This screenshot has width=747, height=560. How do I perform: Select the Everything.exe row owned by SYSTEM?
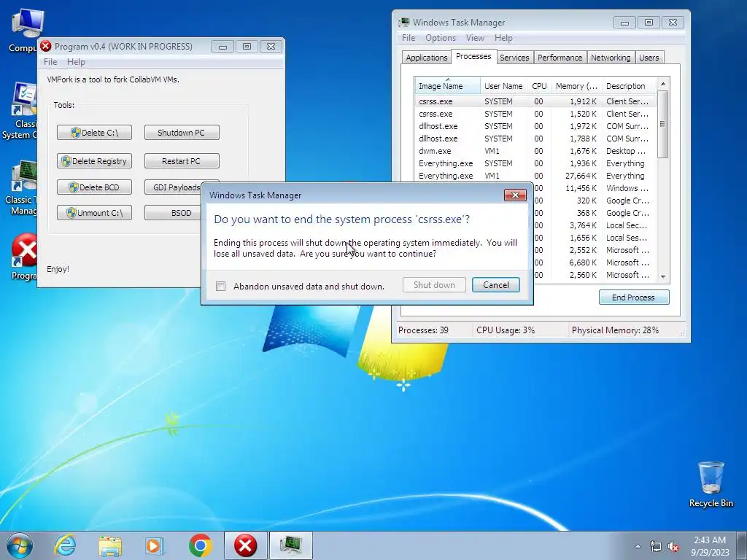pyautogui.click(x=535, y=163)
